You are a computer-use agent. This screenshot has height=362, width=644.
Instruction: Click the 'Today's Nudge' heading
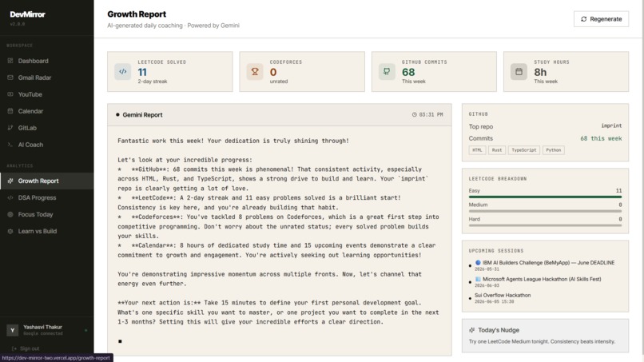click(499, 330)
